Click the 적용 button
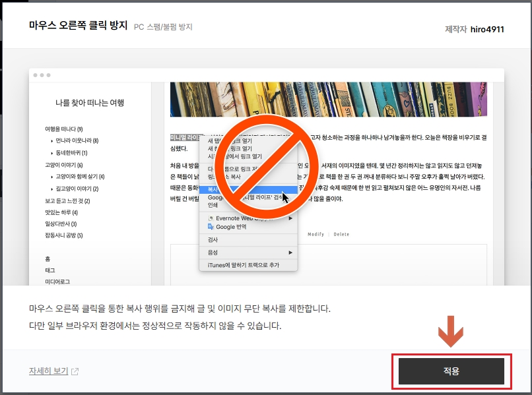 pos(451,371)
